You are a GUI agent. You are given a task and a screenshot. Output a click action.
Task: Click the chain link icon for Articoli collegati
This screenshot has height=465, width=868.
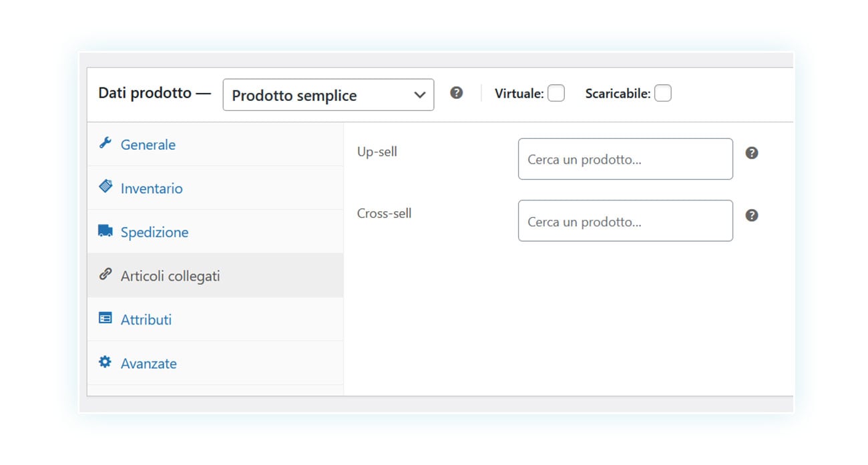click(x=105, y=274)
